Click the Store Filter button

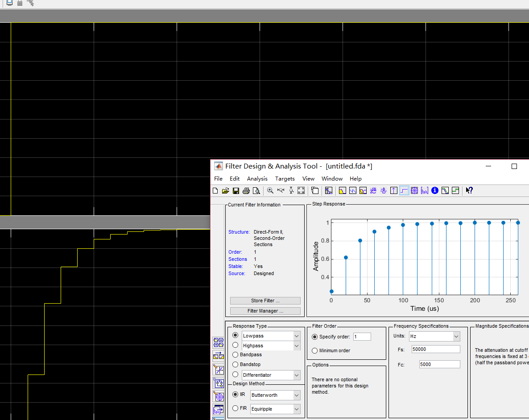coord(265,301)
